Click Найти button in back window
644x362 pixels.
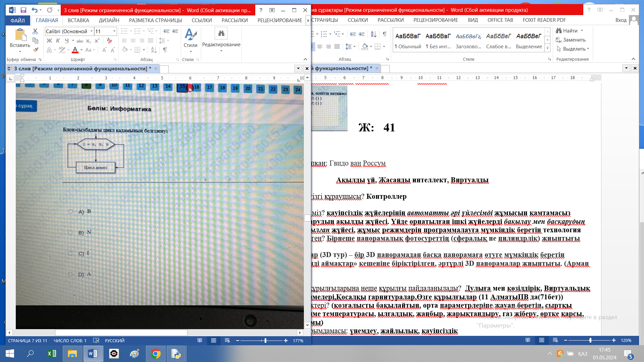[x=567, y=31]
